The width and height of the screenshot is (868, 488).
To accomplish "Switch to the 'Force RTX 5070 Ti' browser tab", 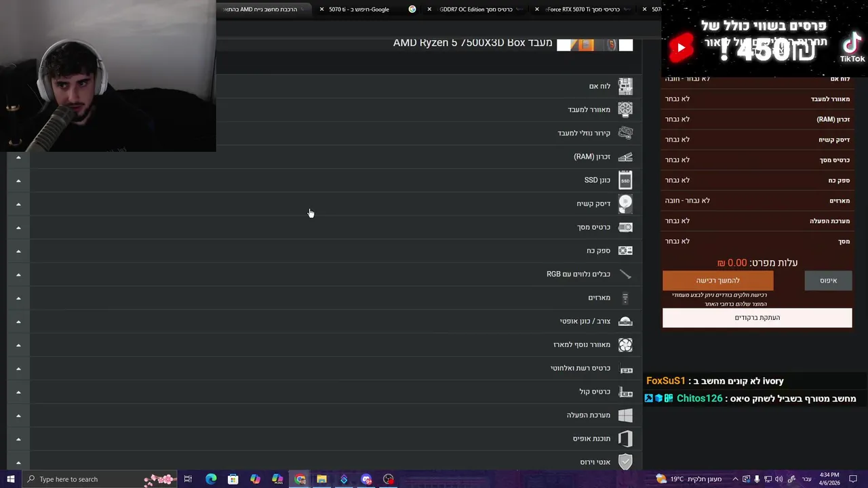I will tap(583, 9).
